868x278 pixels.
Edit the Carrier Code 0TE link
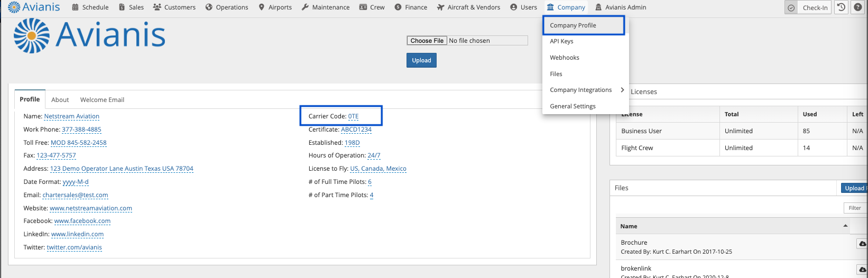(353, 116)
